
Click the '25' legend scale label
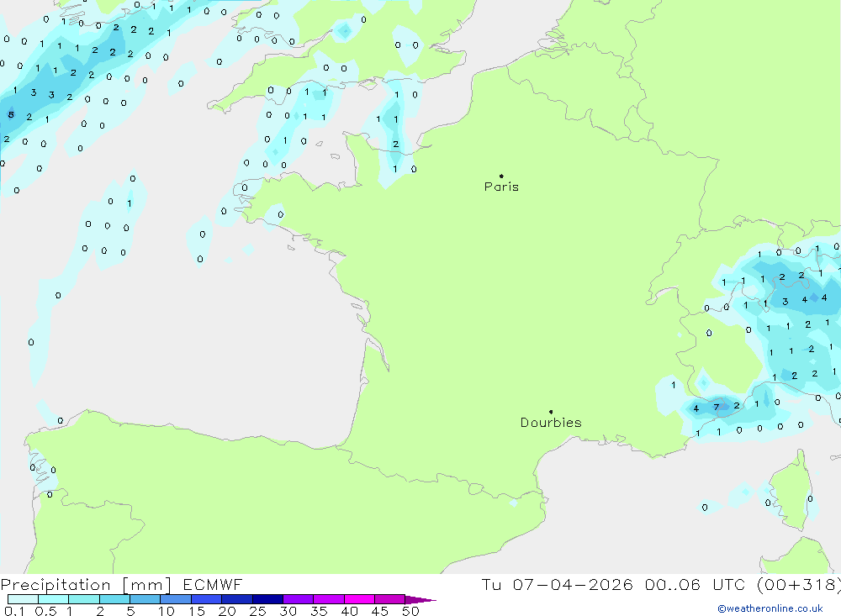(257, 611)
